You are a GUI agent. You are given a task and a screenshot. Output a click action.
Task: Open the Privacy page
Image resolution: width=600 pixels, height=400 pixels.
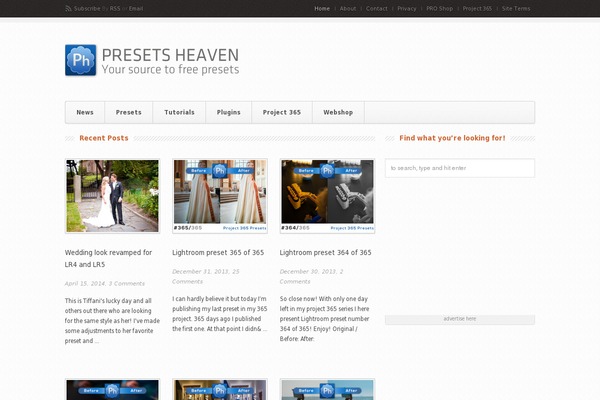[x=407, y=8]
